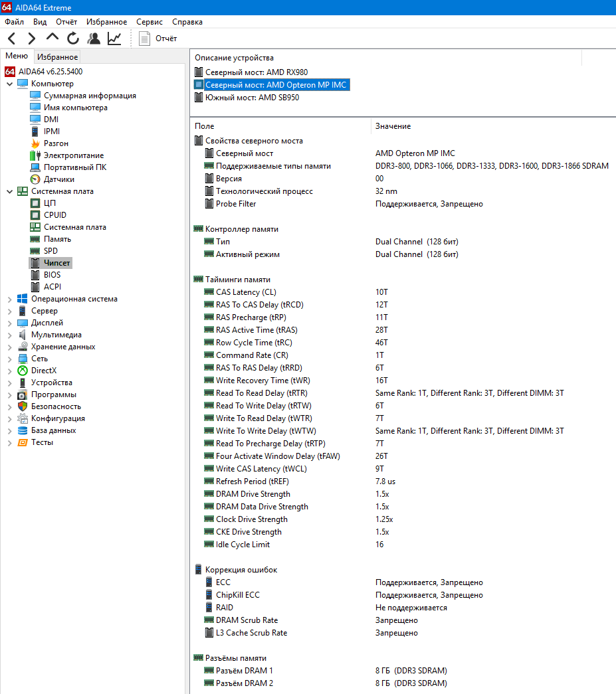Viewport: 616px width, 694px height.
Task: Open Суммарная информация page
Action: click(x=90, y=96)
